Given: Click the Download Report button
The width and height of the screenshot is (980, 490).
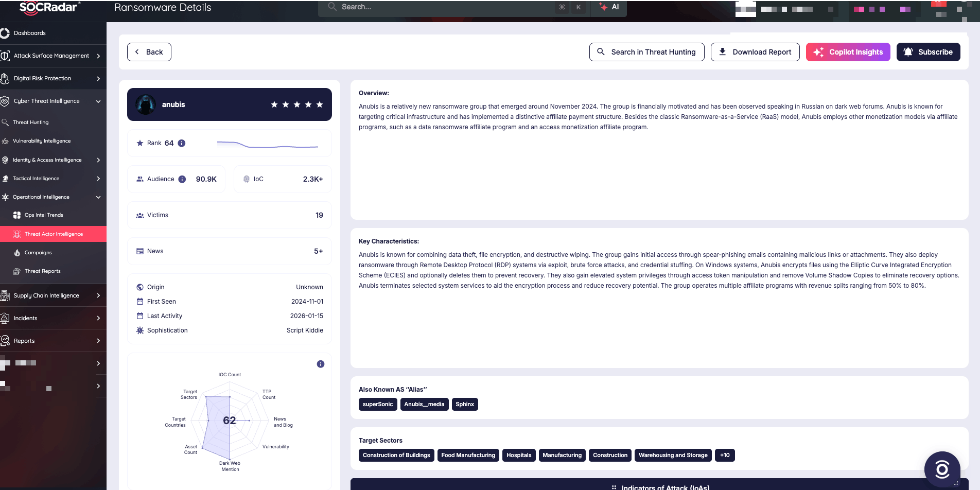Looking at the screenshot, I should pyautogui.click(x=755, y=52).
